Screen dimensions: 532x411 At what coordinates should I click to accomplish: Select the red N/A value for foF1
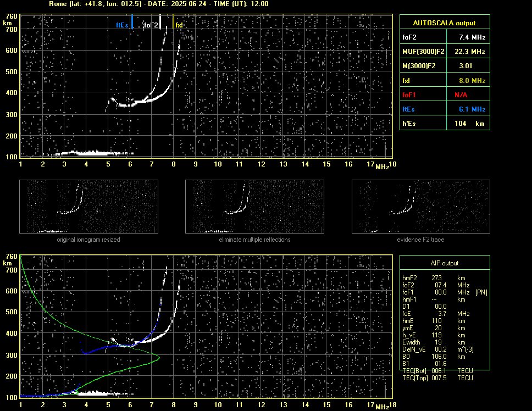click(461, 95)
